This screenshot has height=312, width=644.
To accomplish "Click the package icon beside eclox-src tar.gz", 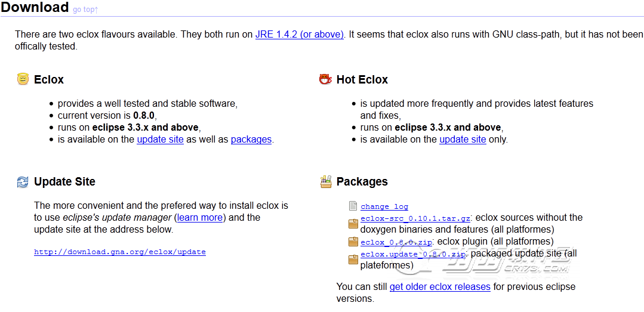I will coord(353,224).
